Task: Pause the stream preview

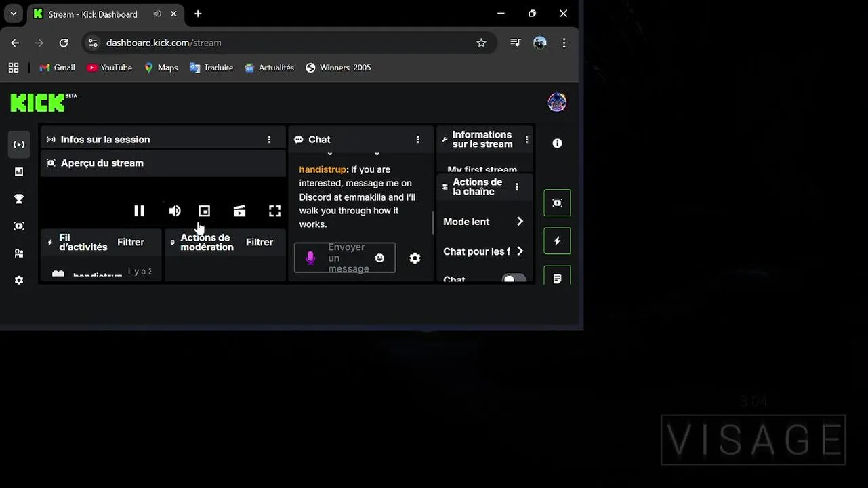Action: pos(139,211)
